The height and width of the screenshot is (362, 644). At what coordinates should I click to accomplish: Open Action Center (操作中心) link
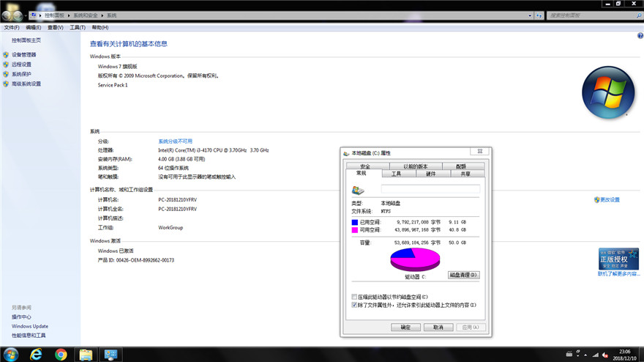[x=21, y=317]
